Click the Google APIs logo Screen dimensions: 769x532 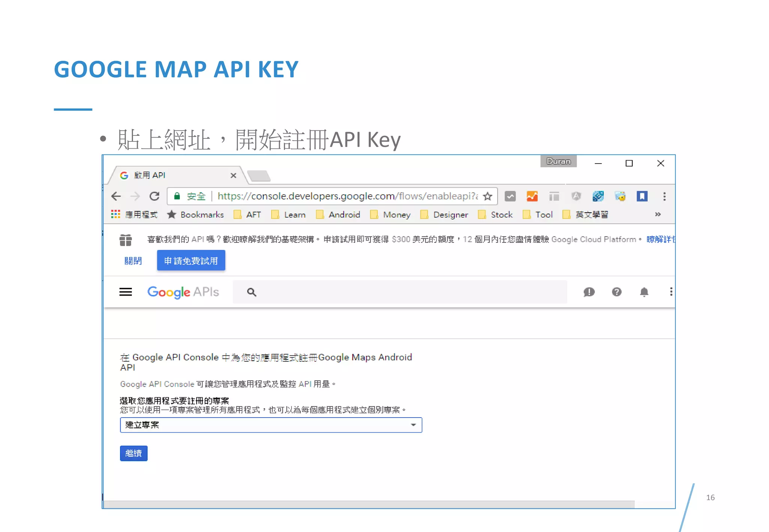pos(183,292)
